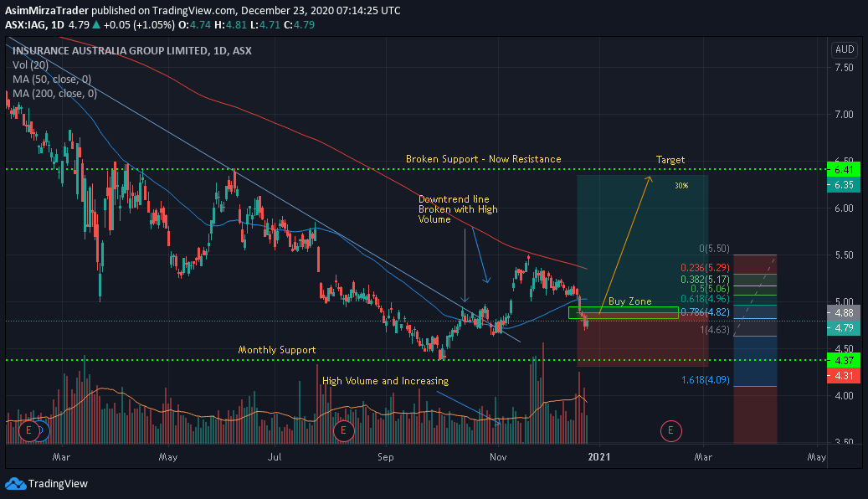Click the 0.618(4.96) Fibonacci label
Viewport: 868px width, 499px height.
pos(706,299)
